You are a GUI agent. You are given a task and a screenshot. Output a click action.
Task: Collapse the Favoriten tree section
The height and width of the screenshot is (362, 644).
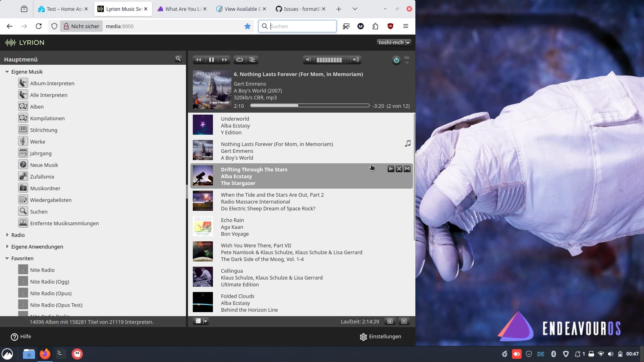(7, 258)
